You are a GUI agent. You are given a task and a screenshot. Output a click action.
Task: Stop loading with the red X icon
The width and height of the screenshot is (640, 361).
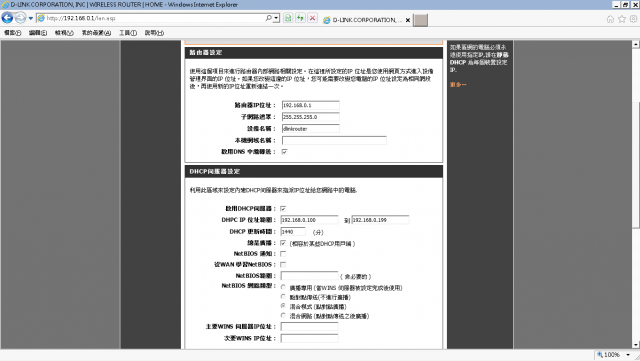click(x=313, y=18)
